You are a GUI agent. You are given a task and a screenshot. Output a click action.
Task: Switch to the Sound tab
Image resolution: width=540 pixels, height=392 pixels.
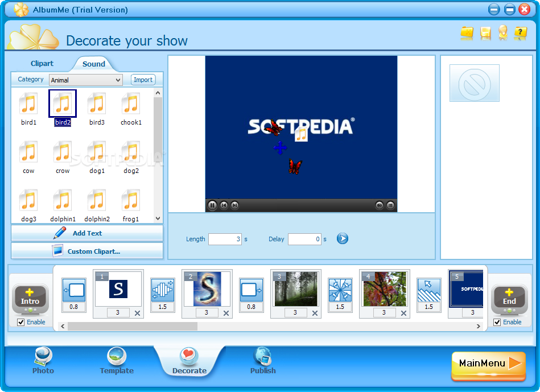point(94,64)
